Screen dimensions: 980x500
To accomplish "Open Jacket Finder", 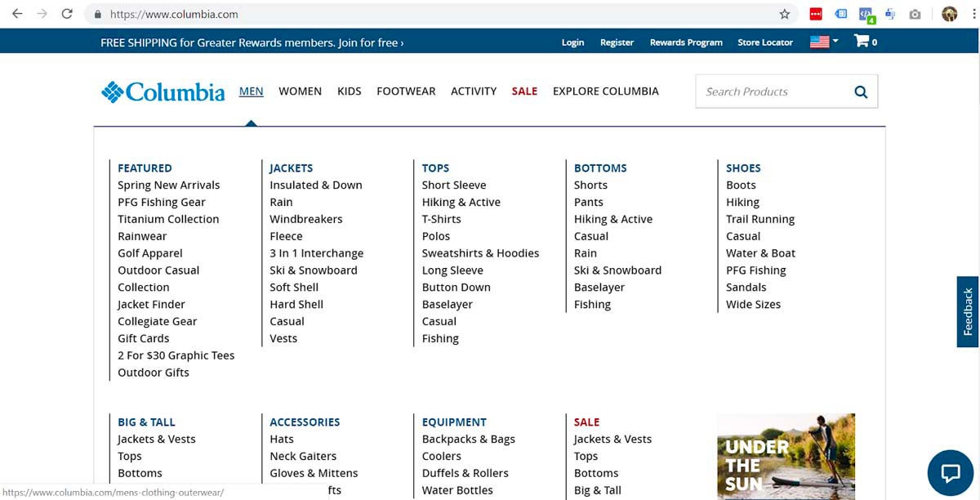I will click(x=151, y=304).
